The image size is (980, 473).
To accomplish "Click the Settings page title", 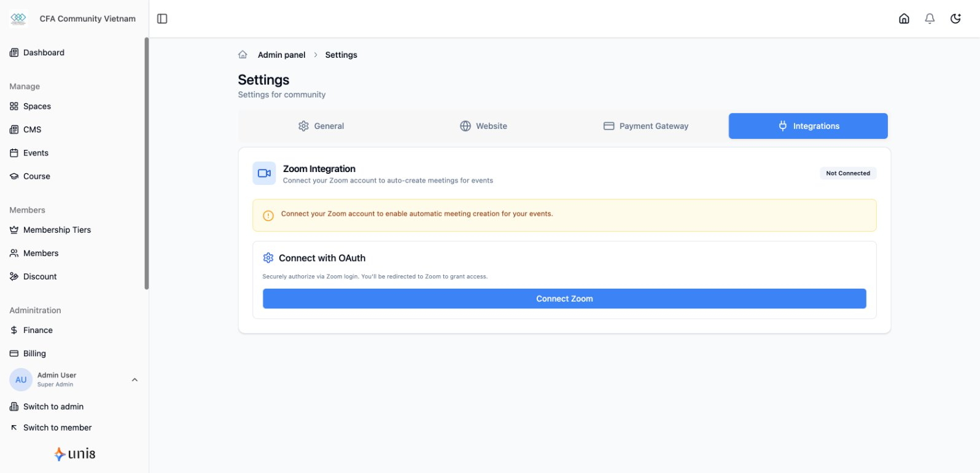I will (263, 80).
